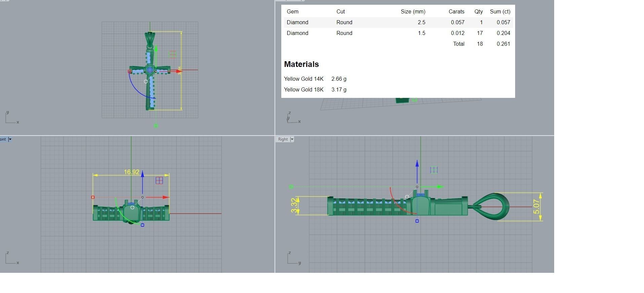Click the green rotation arc in Front view
The image size is (644, 293).
[124, 215]
